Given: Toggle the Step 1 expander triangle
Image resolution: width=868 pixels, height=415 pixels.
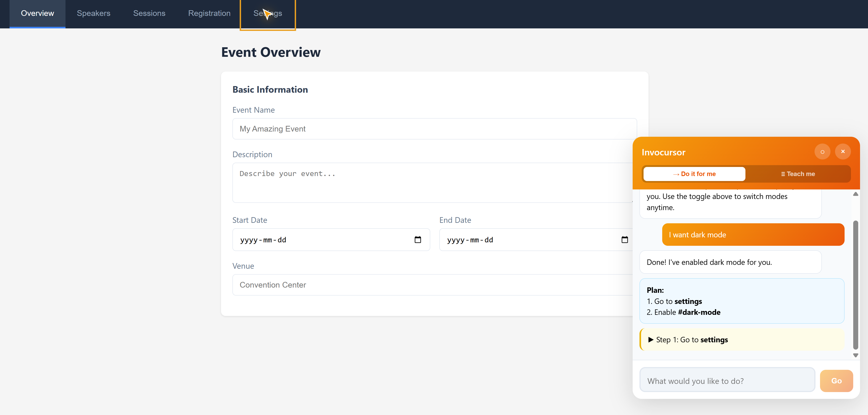Looking at the screenshot, I should click(651, 340).
